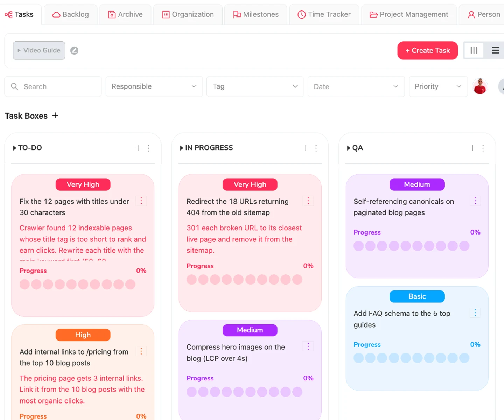
Task: Switch to the Backlog tab
Action: [x=71, y=14]
